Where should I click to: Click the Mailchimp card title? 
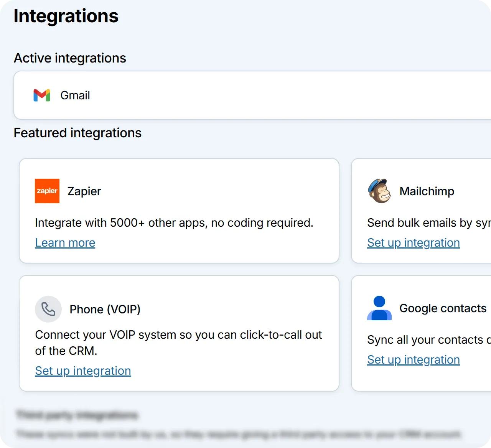click(427, 191)
